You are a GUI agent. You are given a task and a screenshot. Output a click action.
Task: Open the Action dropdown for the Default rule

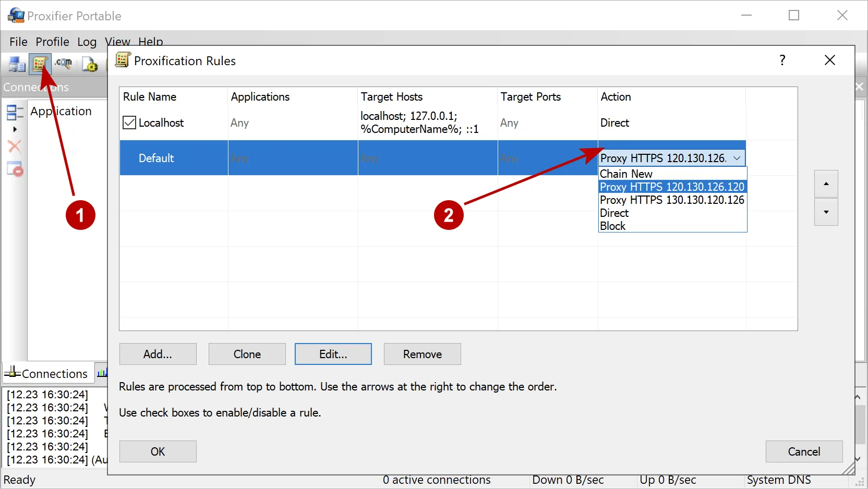[737, 157]
